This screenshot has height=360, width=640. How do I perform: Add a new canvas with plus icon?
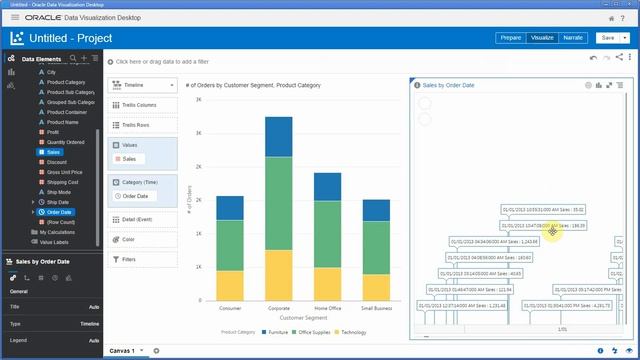tap(156, 351)
